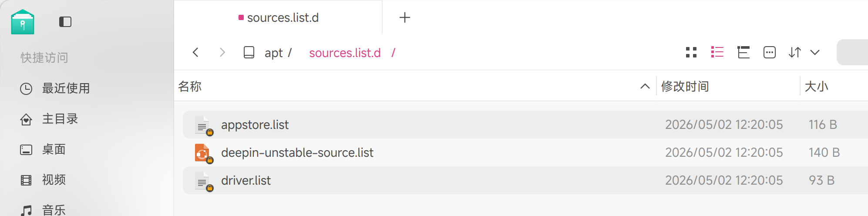Toggle ascending sort arrow in 名称 header
868x216 pixels.
(x=645, y=87)
